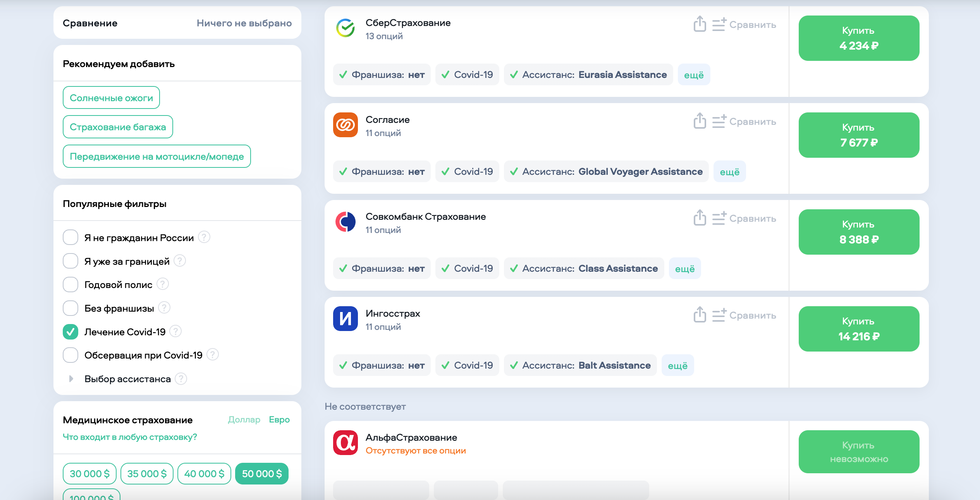Switch currency to Доллар
The width and height of the screenshot is (980, 500).
pos(244,419)
